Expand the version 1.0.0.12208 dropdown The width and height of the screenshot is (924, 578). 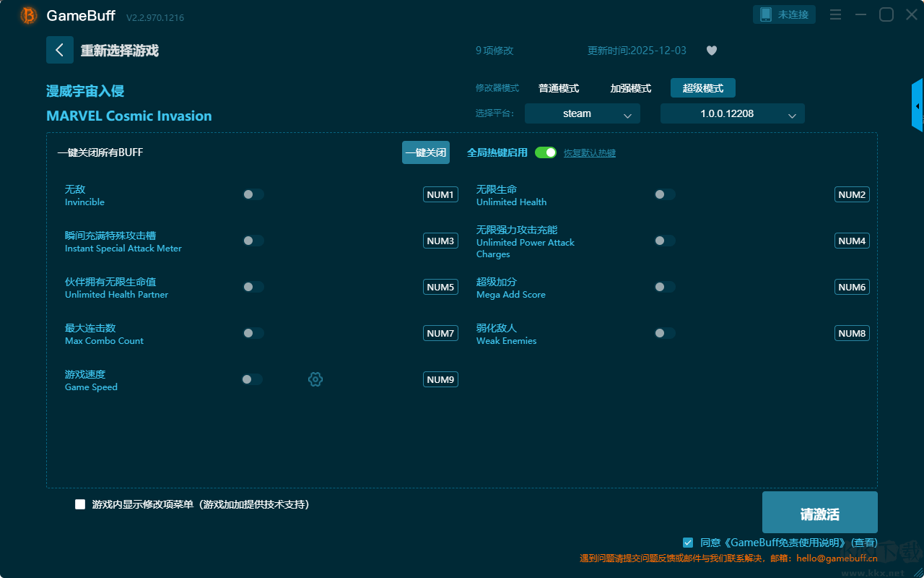[x=732, y=113]
